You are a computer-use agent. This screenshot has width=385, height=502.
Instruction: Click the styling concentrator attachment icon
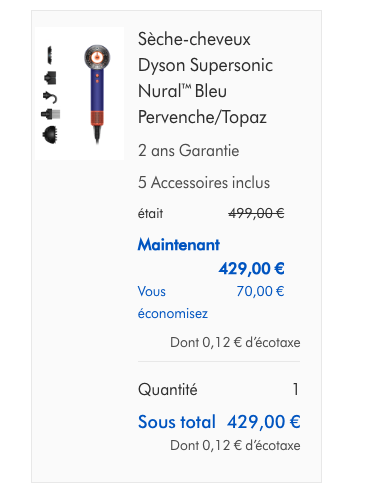point(50,78)
